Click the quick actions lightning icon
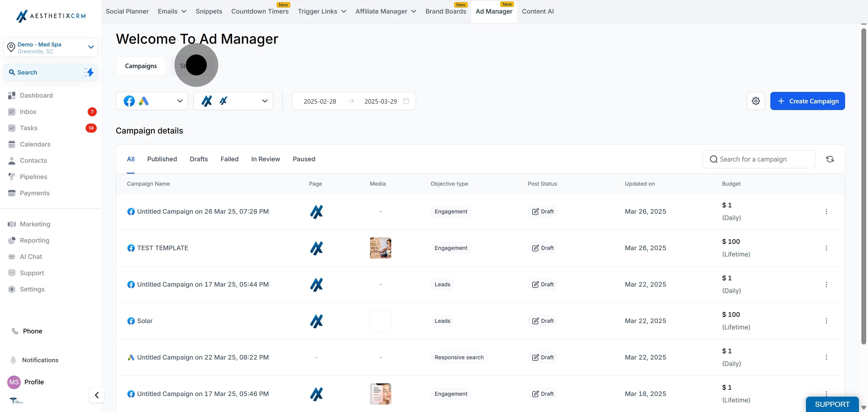 pos(89,72)
